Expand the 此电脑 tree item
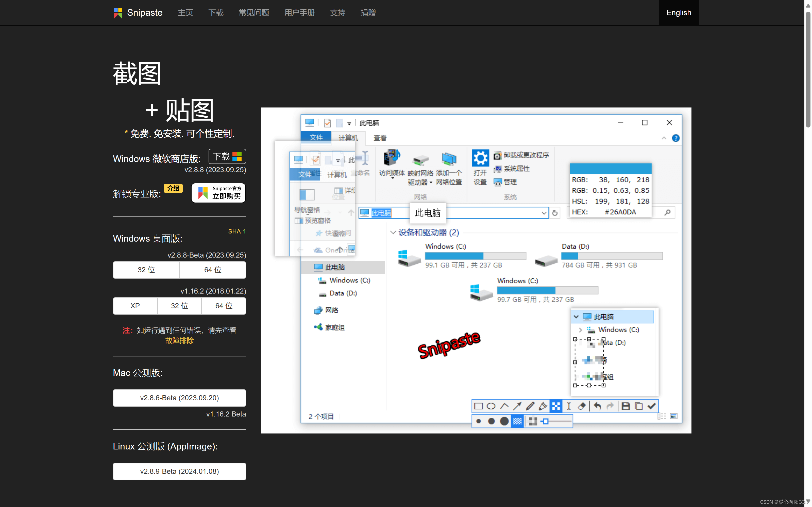Image resolution: width=812 pixels, height=507 pixels. coord(577,316)
